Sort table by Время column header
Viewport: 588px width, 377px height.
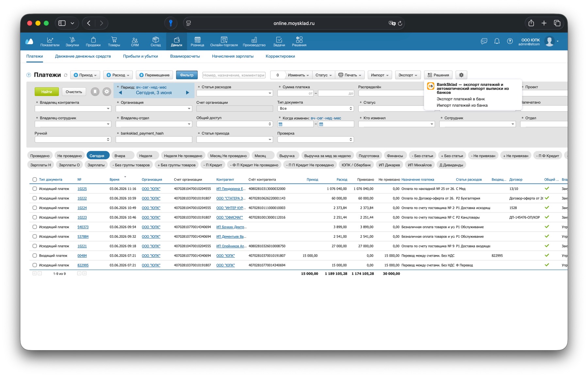(114, 179)
